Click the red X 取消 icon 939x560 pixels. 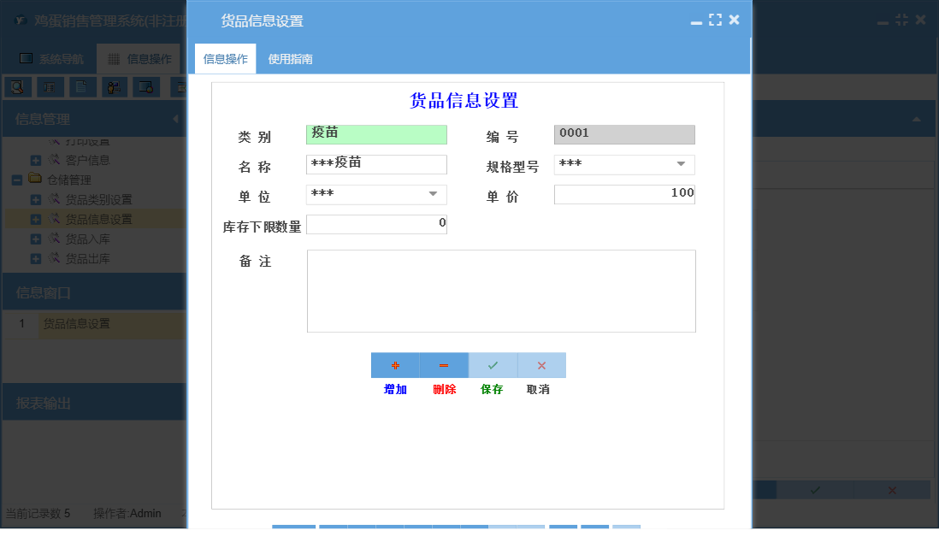(540, 365)
